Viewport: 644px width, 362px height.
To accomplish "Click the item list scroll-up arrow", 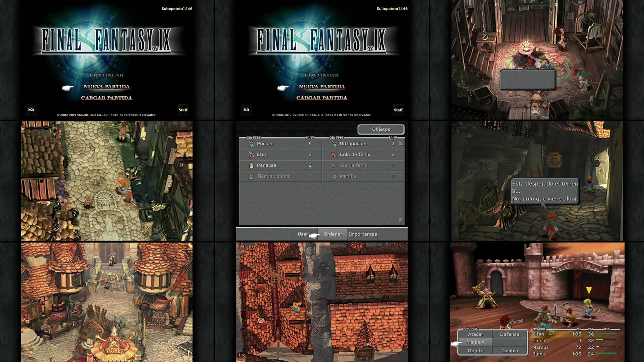I will pos(401,143).
